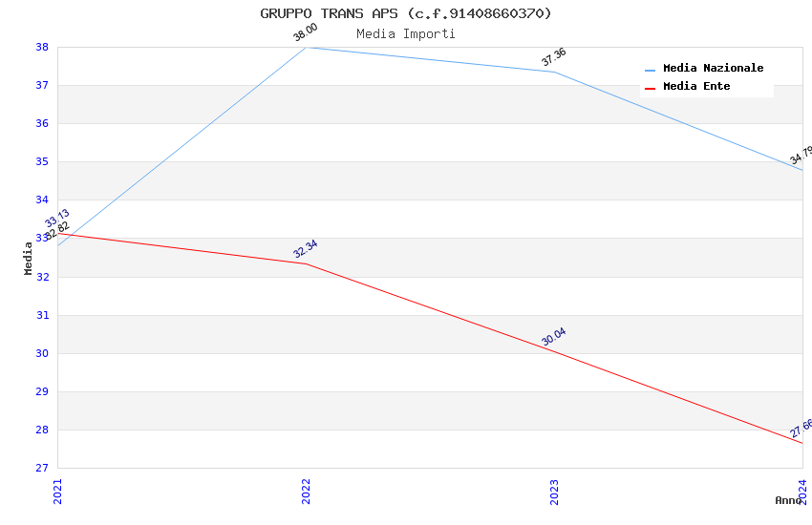The height and width of the screenshot is (525, 812).
Task: Select the Media Ente legend label
Action: [x=696, y=87]
